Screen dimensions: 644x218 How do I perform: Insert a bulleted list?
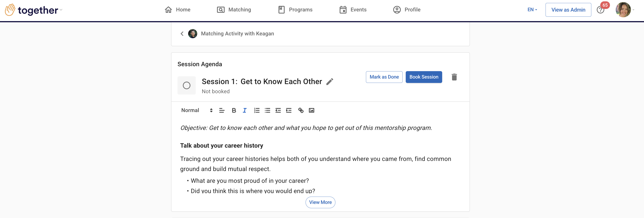[267, 111]
